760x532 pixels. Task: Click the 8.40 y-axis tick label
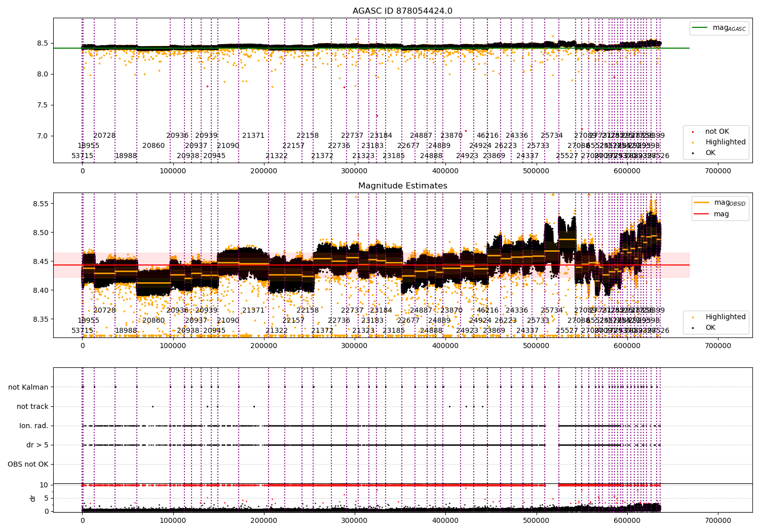point(40,291)
